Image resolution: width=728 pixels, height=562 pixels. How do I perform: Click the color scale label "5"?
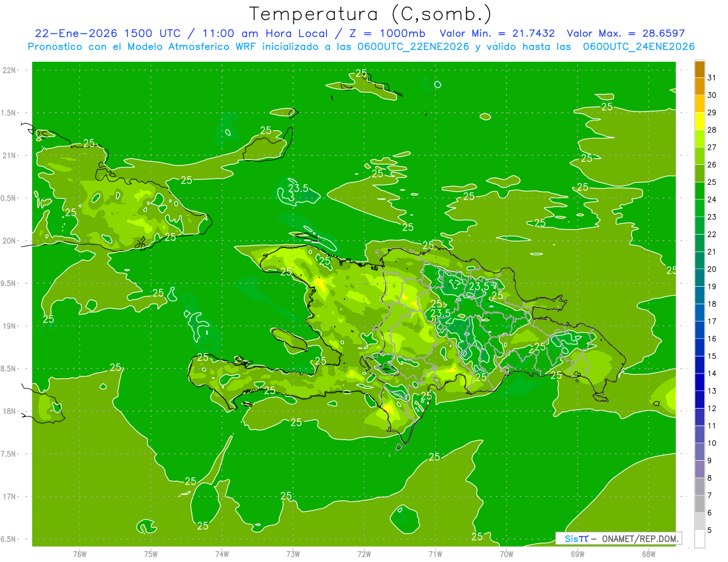(710, 530)
